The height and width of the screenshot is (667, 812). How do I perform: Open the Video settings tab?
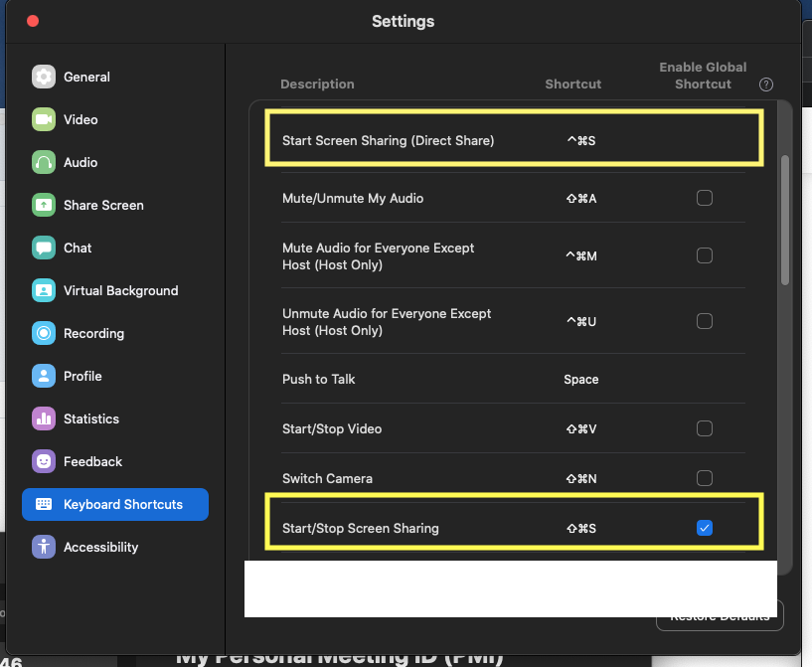(x=115, y=119)
